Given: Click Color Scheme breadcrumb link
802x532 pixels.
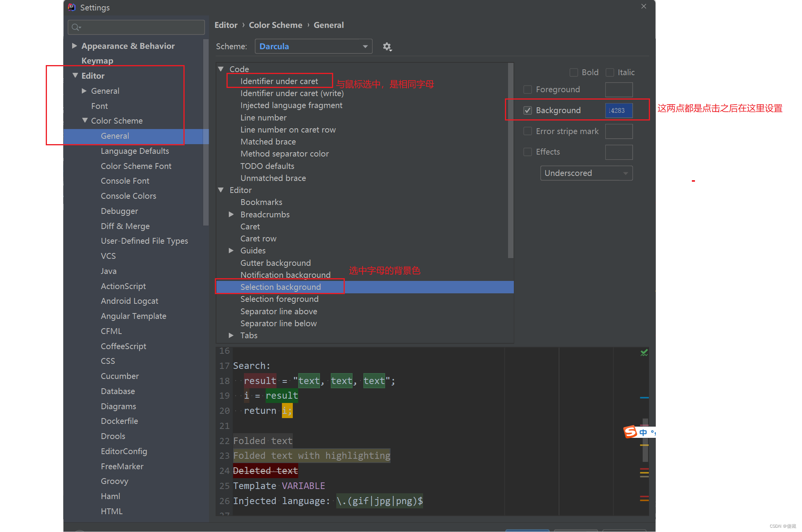Looking at the screenshot, I should coord(275,25).
